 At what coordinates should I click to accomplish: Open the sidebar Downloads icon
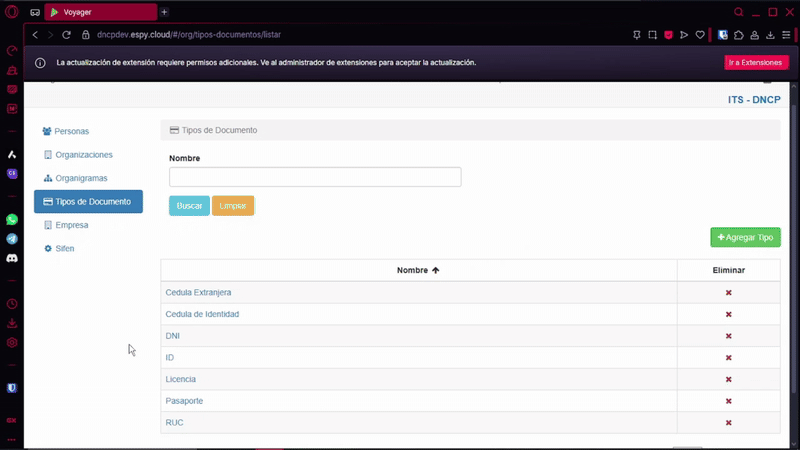(x=12, y=323)
